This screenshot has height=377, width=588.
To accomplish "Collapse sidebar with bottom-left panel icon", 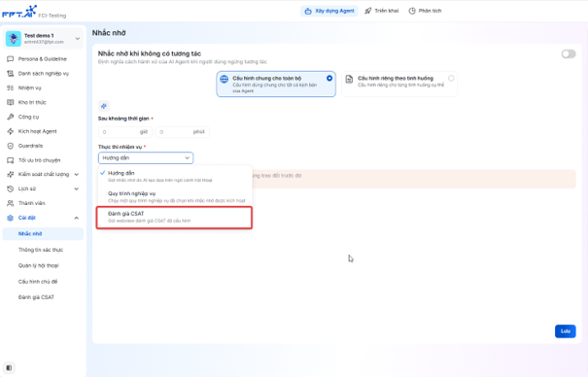I will (x=9, y=367).
